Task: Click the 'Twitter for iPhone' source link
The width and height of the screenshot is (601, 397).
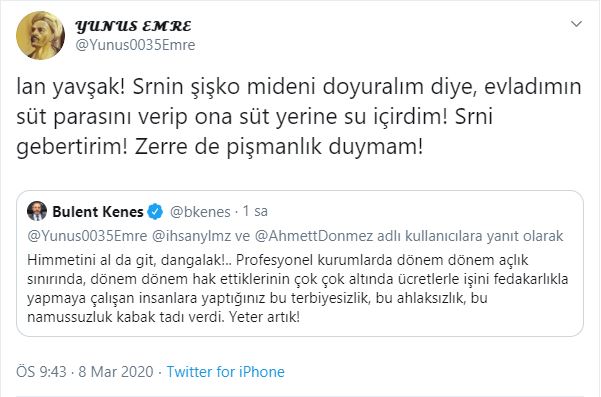Action: click(225, 372)
